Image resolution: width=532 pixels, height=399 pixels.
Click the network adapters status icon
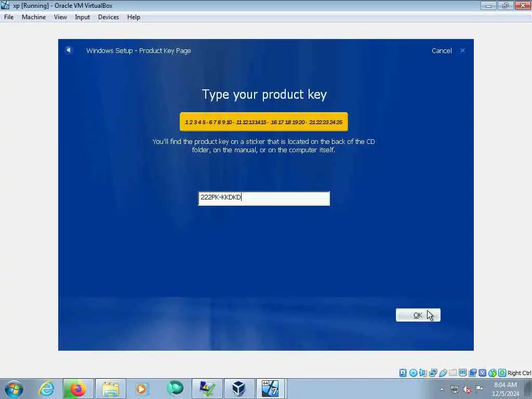point(433,373)
